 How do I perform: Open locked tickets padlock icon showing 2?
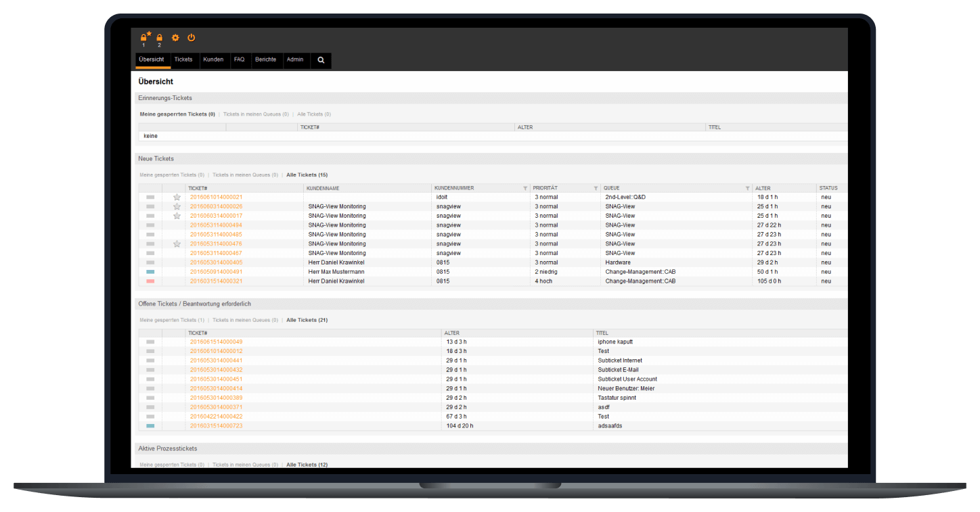click(160, 38)
